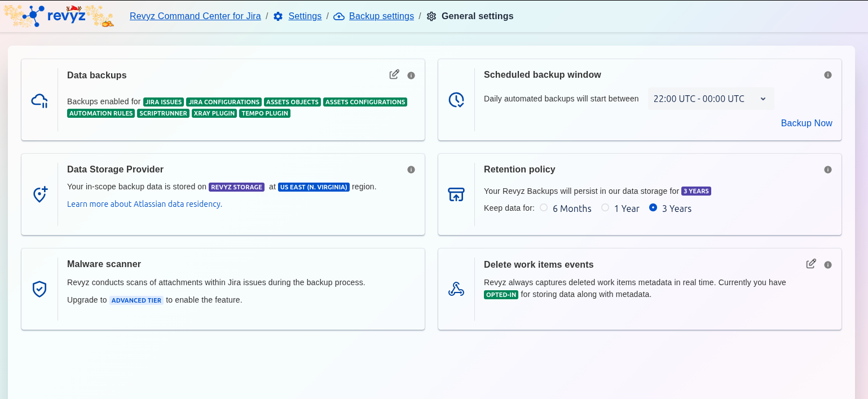Edit Delete work items events setting
Viewport: 868px width, 399px height.
[x=811, y=264]
